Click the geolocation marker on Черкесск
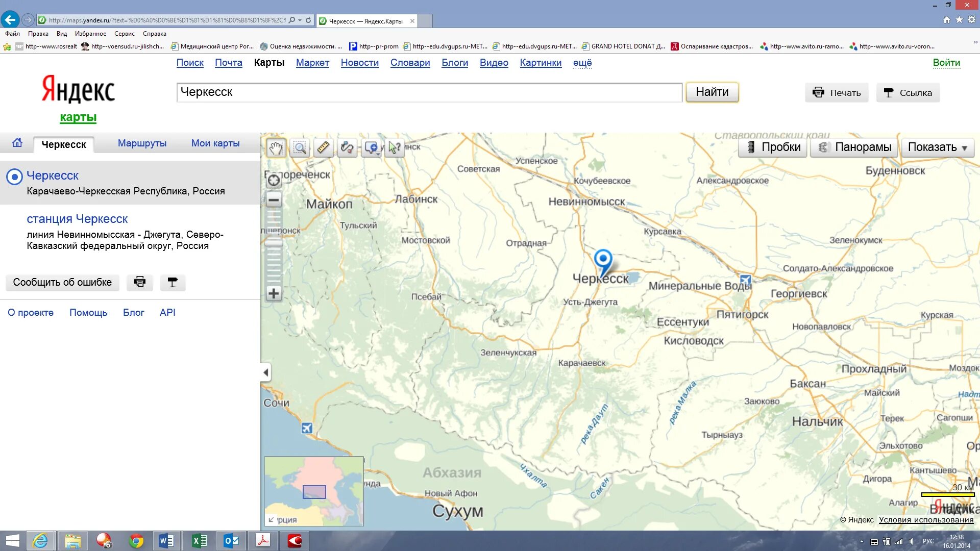980x551 pixels. click(x=602, y=259)
